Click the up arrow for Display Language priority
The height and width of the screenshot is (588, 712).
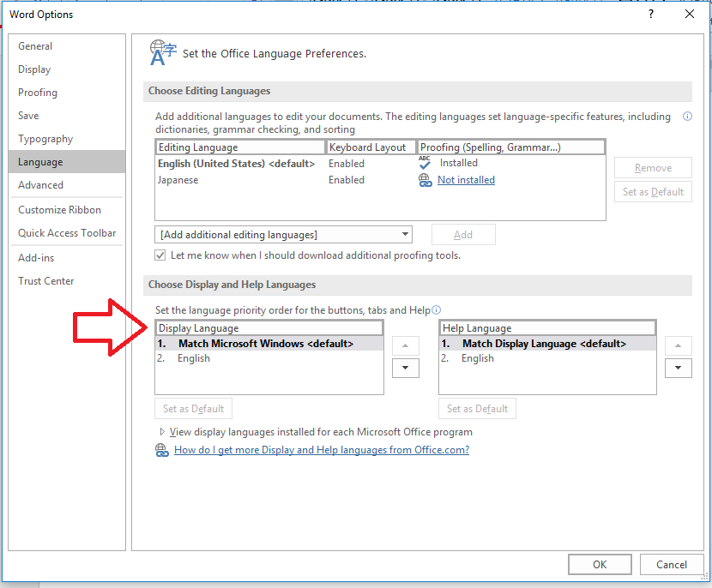(405, 345)
